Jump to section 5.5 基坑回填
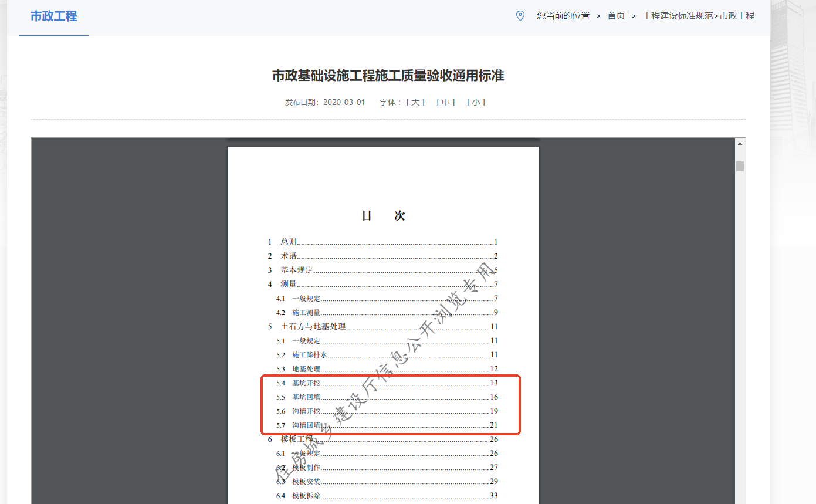 click(x=306, y=397)
